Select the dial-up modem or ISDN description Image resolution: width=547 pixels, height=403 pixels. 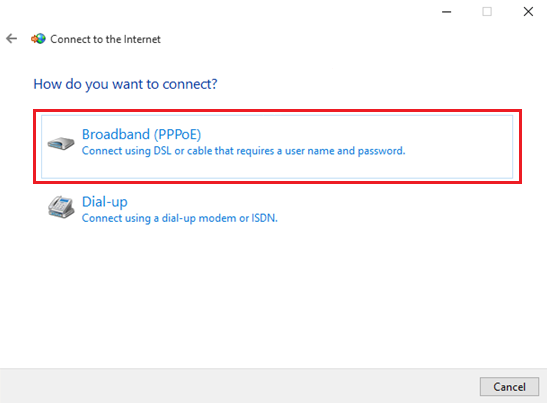coord(180,218)
